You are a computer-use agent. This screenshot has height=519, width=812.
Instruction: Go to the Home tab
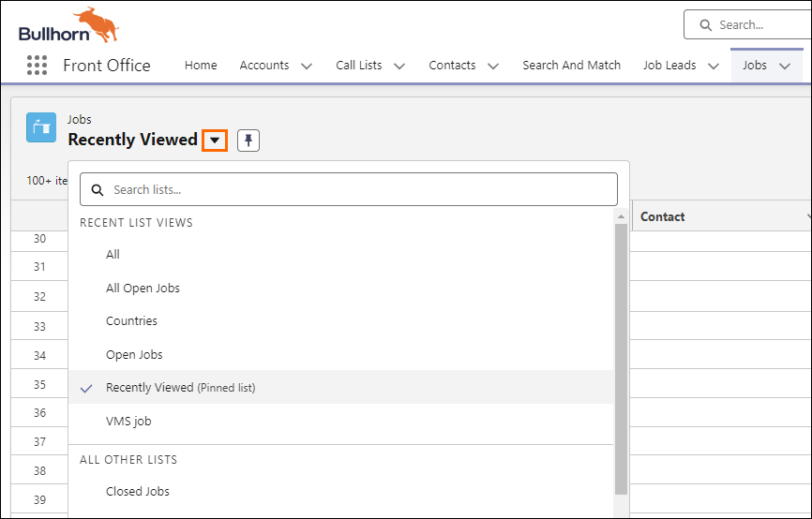[x=201, y=66]
